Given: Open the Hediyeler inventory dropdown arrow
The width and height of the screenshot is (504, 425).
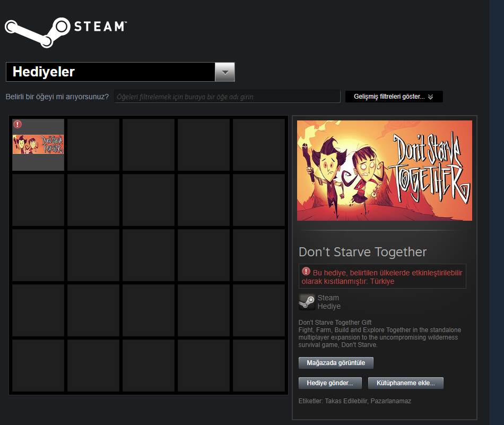Looking at the screenshot, I should click(225, 72).
